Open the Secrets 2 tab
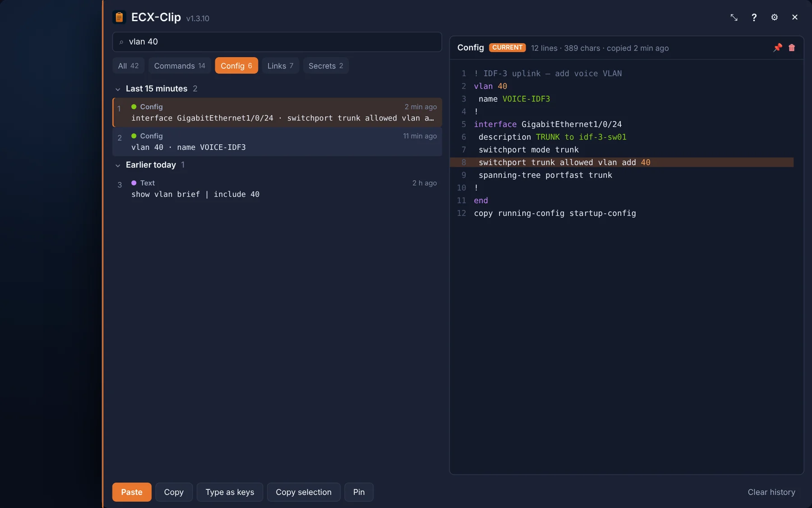 pos(326,65)
